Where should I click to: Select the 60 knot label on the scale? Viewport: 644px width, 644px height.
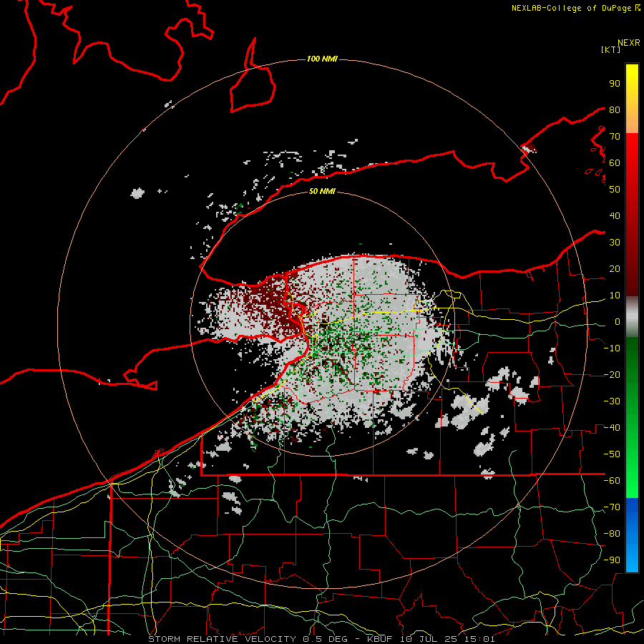pos(615,162)
